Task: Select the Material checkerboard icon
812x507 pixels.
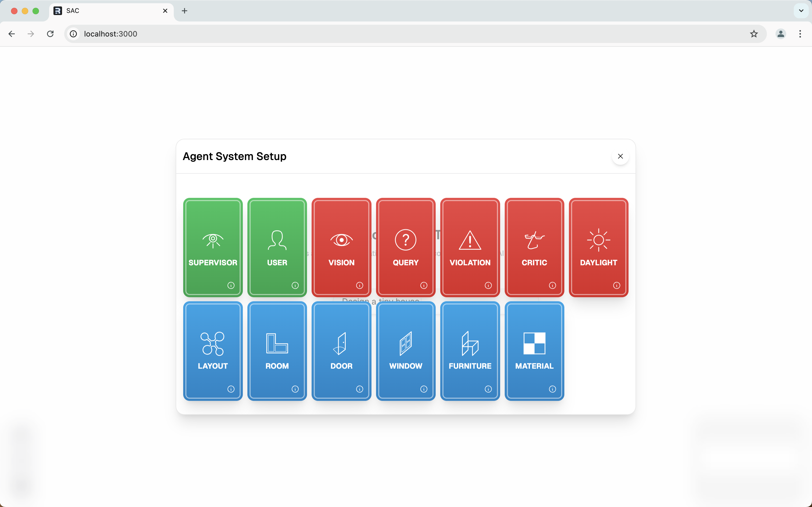Action: tap(534, 343)
